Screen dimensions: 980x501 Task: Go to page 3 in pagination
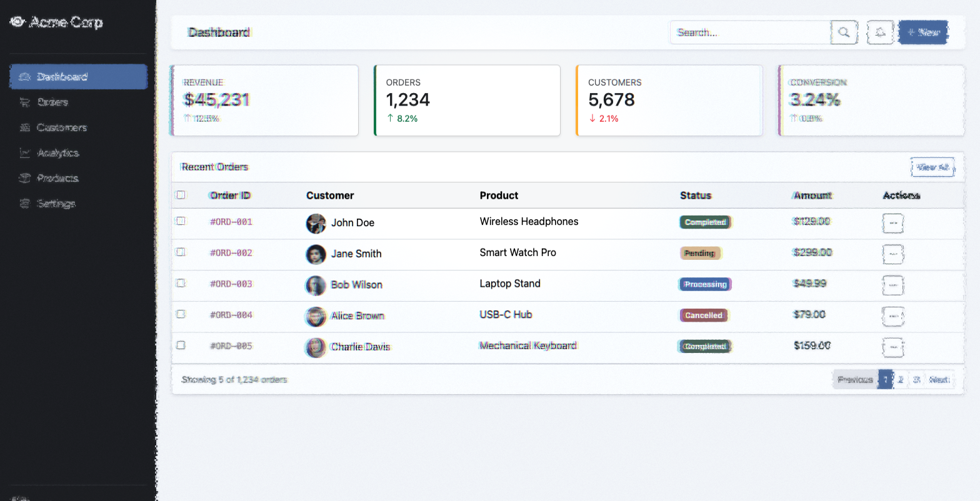tap(916, 379)
